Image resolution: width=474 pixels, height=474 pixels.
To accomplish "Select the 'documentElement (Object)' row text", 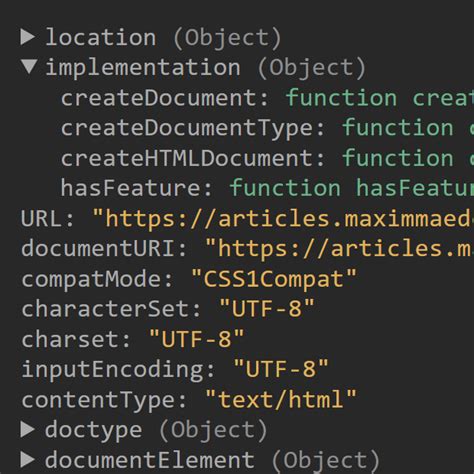I will (x=212, y=461).
